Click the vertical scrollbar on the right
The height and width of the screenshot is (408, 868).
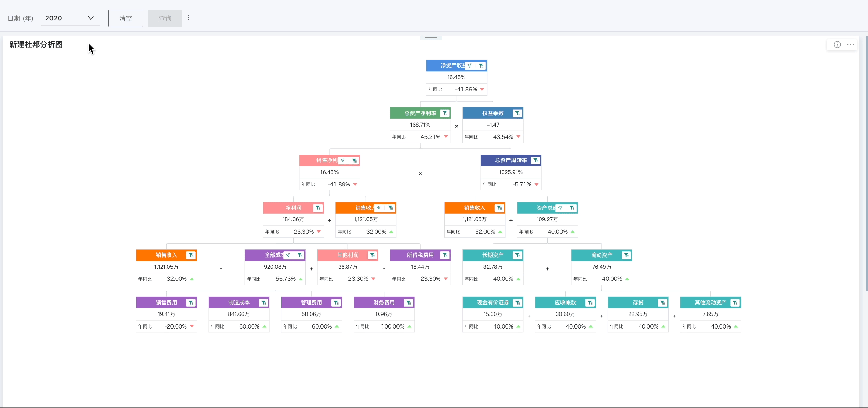[867, 163]
